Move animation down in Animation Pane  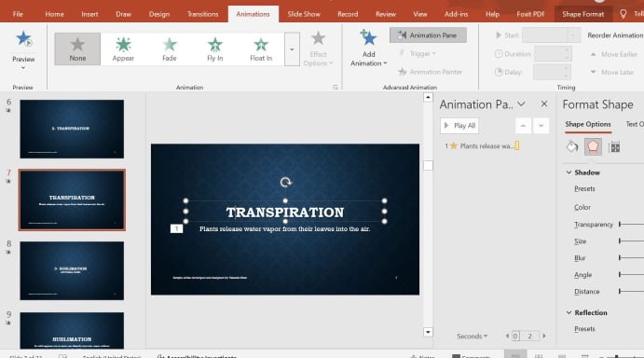click(x=541, y=126)
